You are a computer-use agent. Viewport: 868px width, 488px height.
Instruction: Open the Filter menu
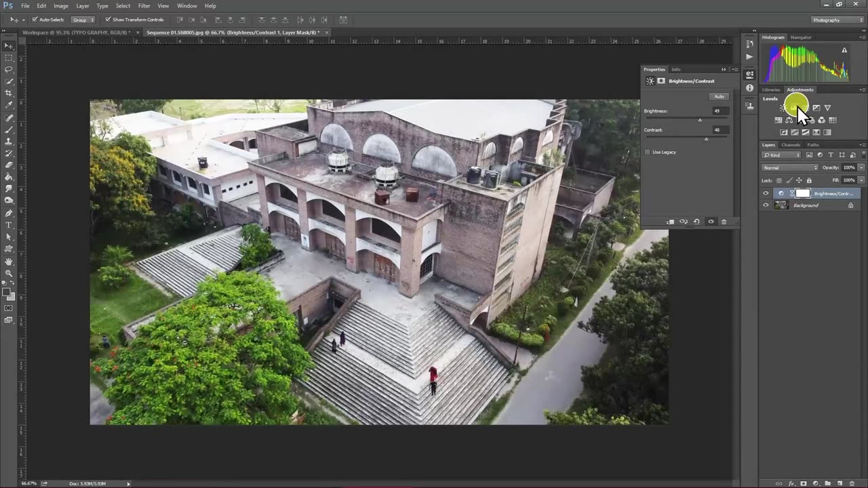pyautogui.click(x=144, y=5)
